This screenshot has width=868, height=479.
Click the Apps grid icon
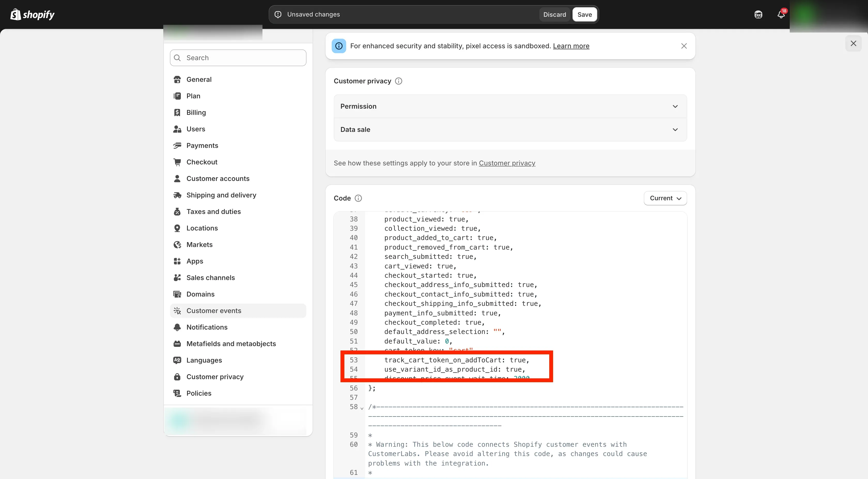(x=177, y=261)
